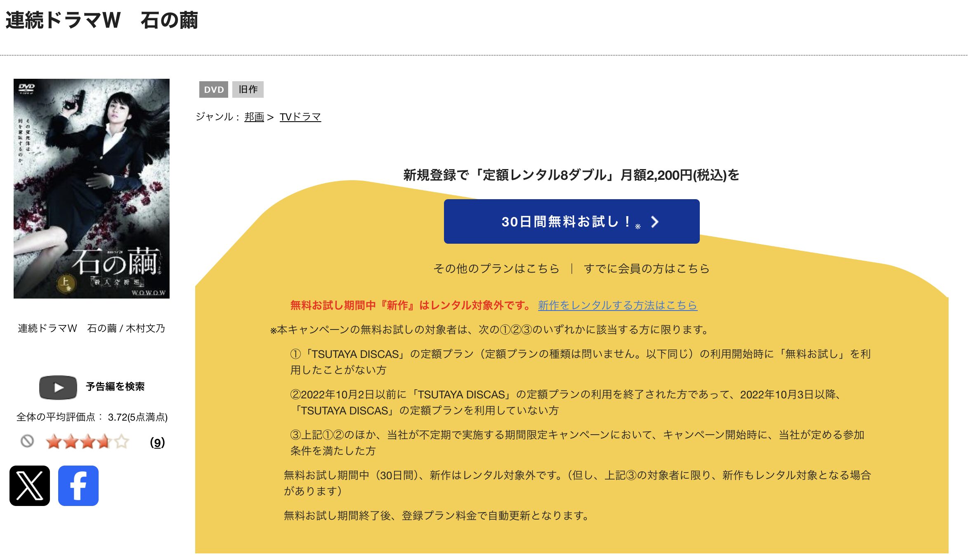Open その他のプランはこちら link
Image resolution: width=968 pixels, height=560 pixels.
(496, 268)
